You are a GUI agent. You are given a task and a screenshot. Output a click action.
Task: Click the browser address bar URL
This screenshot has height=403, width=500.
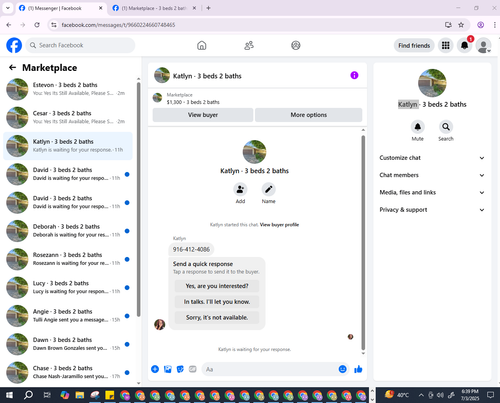pos(118,25)
